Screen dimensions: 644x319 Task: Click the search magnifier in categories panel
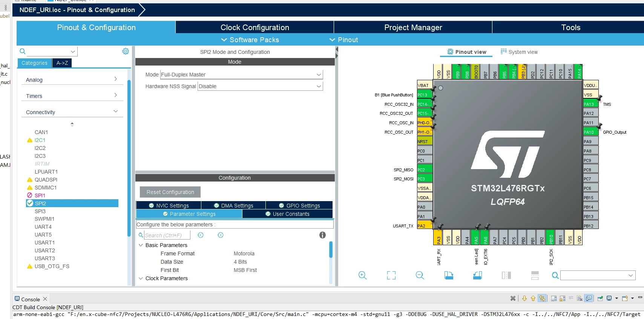[23, 51]
